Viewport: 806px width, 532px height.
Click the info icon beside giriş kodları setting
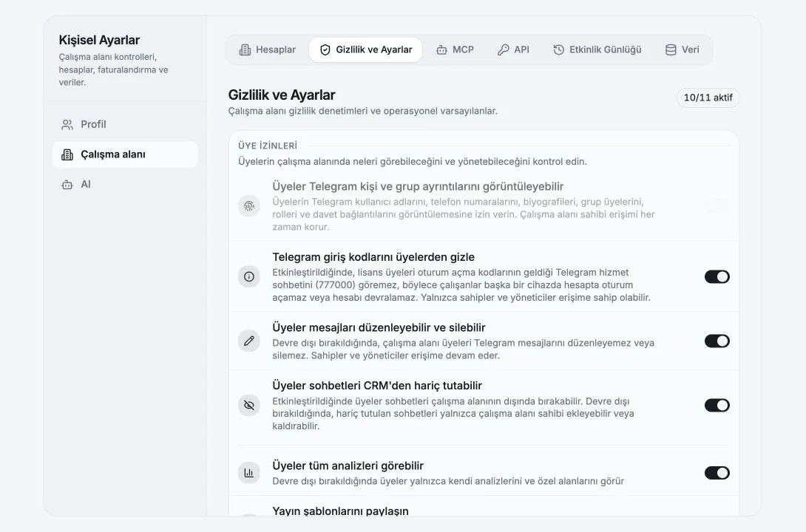point(248,277)
